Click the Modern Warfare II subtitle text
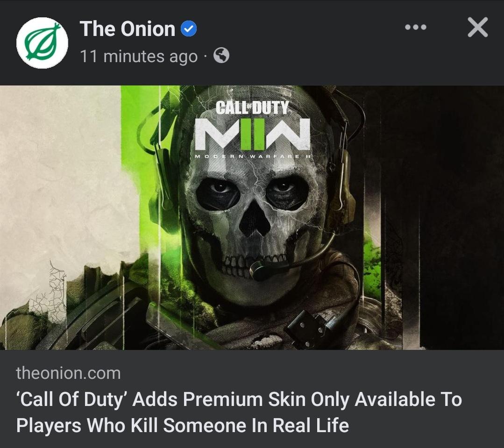The height and width of the screenshot is (448, 504). 254,156
